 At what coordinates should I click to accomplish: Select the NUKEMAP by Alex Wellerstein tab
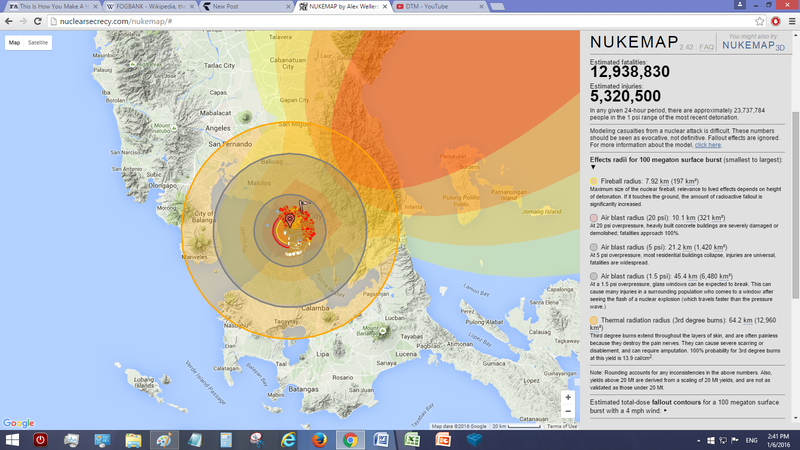342,6
